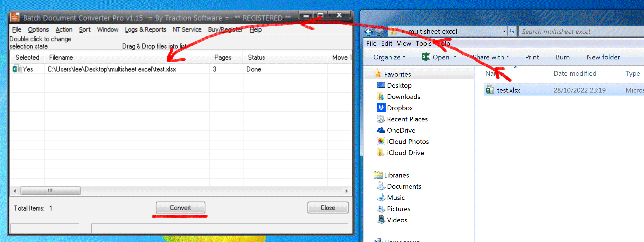Image resolution: width=644 pixels, height=242 pixels.
Task: Click the Music library icon
Action: click(x=381, y=197)
